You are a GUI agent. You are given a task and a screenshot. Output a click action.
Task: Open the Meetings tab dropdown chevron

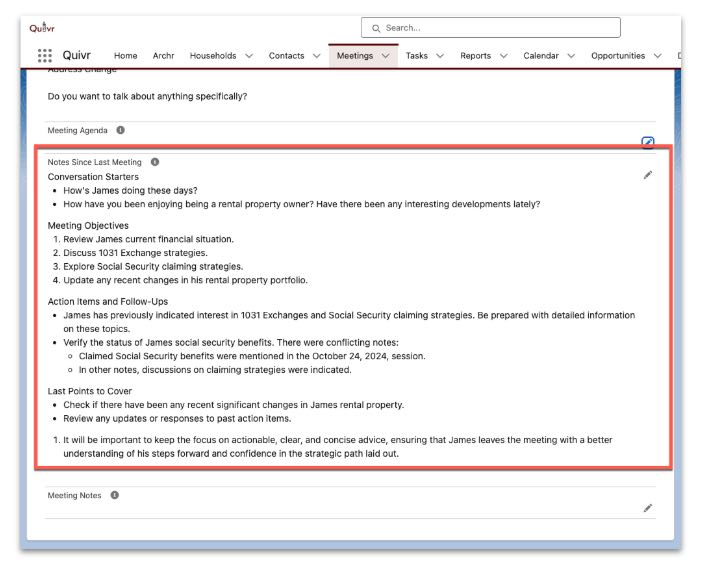[x=385, y=56]
